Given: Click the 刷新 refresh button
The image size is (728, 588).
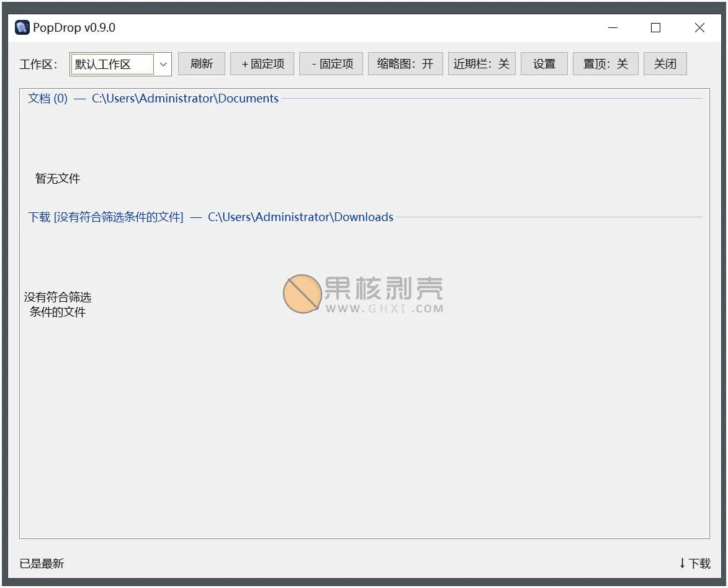Looking at the screenshot, I should click(x=202, y=63).
